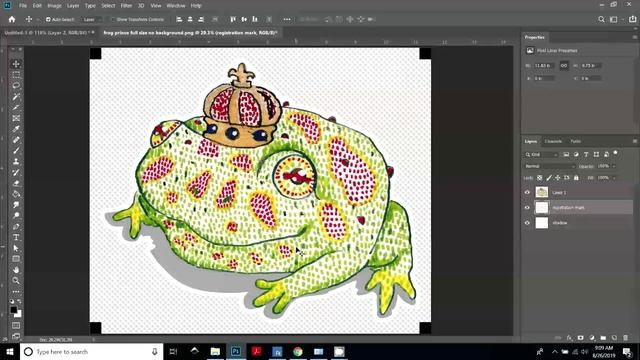Open the Fill slider arrow

tap(613, 178)
